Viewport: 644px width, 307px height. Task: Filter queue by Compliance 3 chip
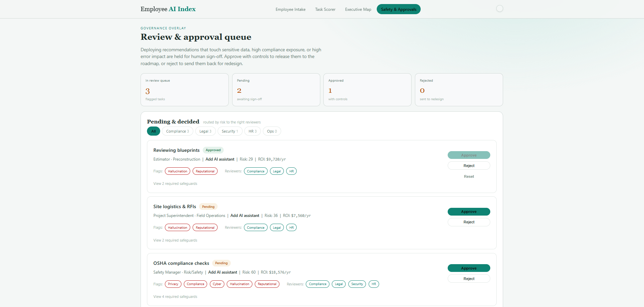pos(177,131)
